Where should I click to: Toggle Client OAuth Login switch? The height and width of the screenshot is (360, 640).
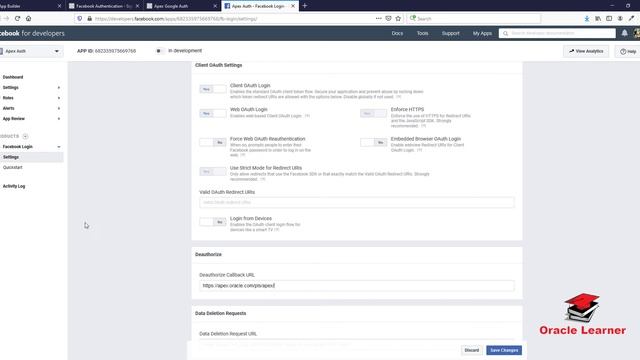tap(213, 89)
